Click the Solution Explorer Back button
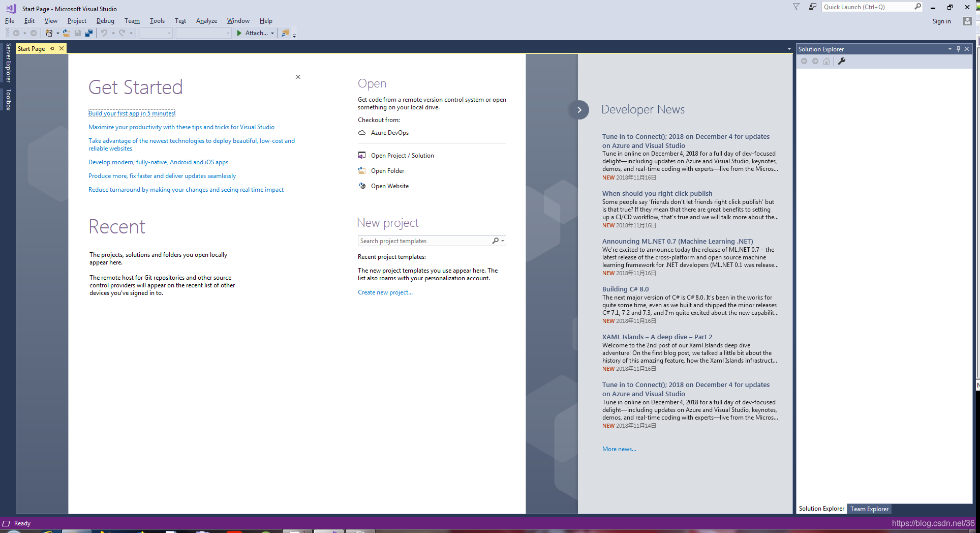 tap(804, 61)
